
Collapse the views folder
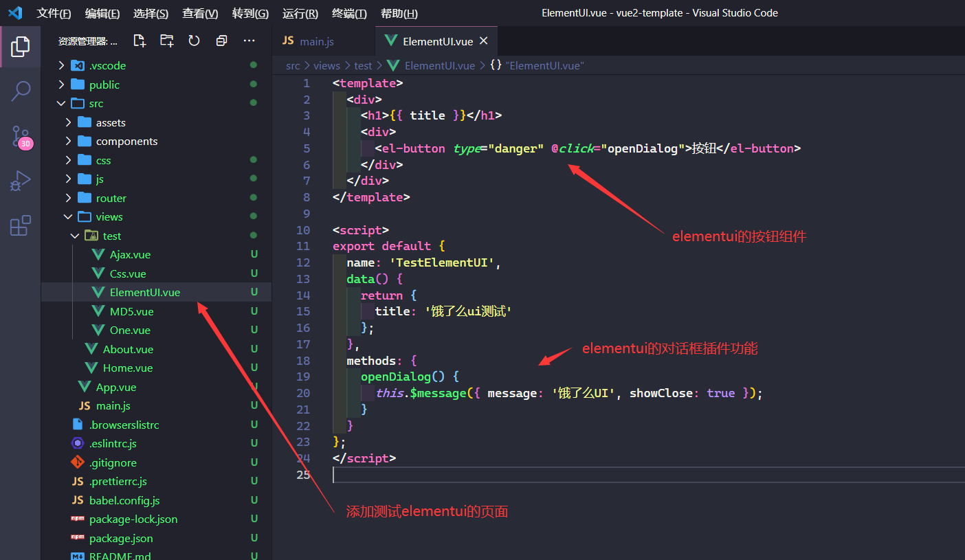(x=109, y=216)
